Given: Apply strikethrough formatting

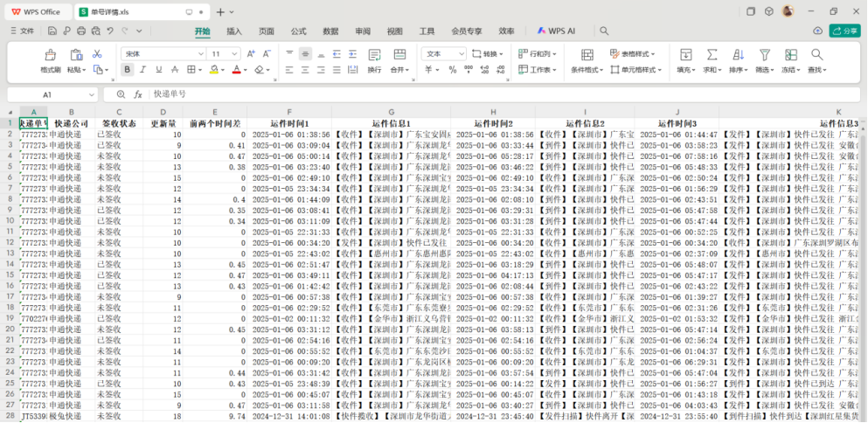Looking at the screenshot, I should (x=175, y=70).
